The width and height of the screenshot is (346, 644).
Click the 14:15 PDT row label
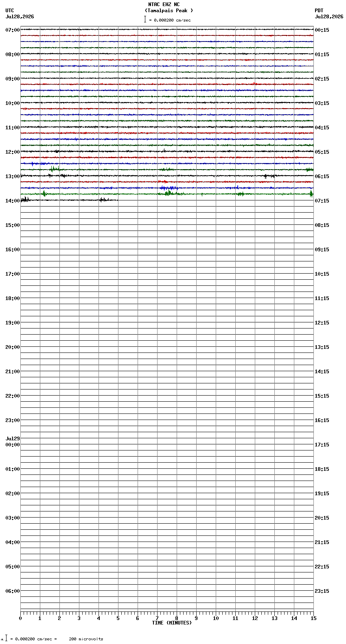(322, 372)
